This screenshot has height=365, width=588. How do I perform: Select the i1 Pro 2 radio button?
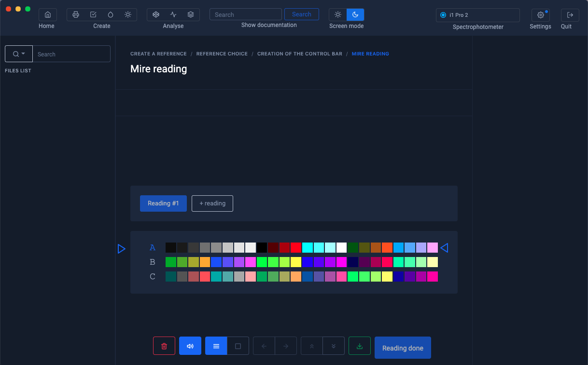coord(443,15)
